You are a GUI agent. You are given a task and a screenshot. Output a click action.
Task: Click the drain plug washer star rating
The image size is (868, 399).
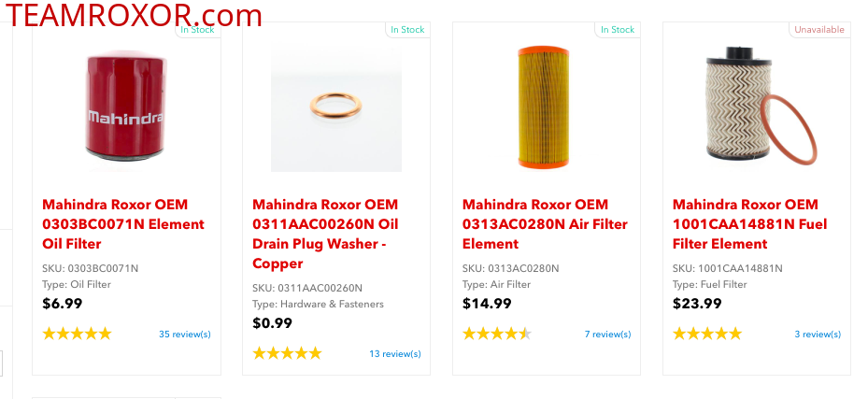click(287, 353)
